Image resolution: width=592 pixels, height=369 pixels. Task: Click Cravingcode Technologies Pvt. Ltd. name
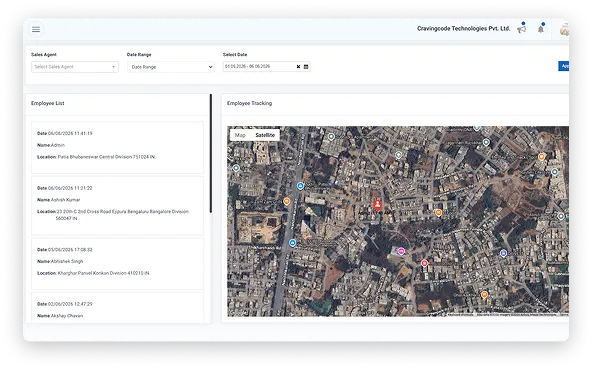click(x=464, y=29)
